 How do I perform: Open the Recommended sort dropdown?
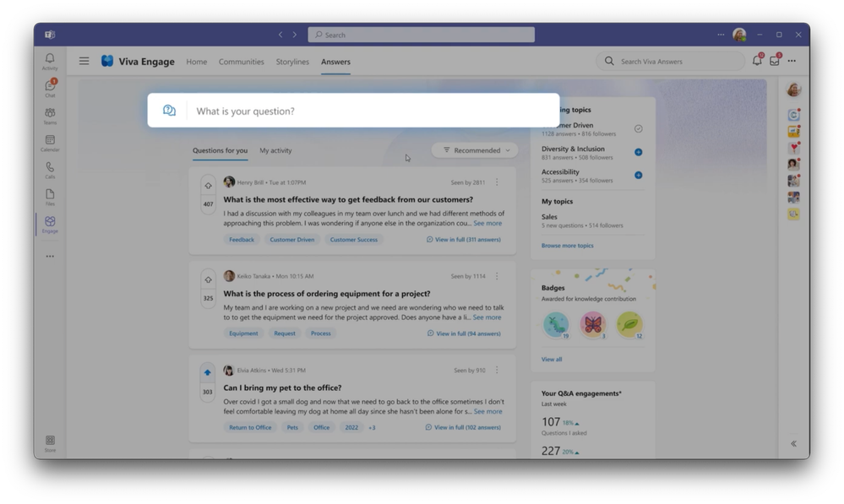(475, 150)
